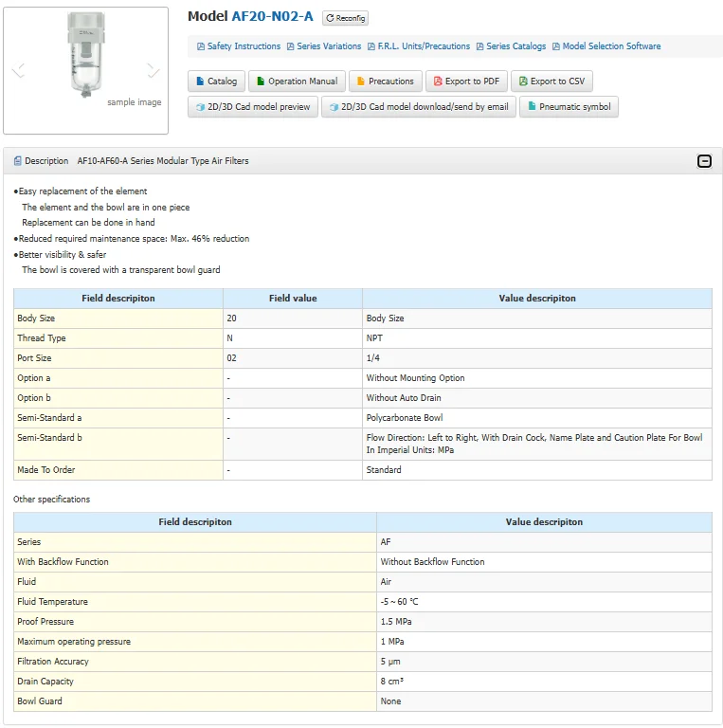The image size is (723, 728).
Task: Show previous product image
Action: point(18,70)
